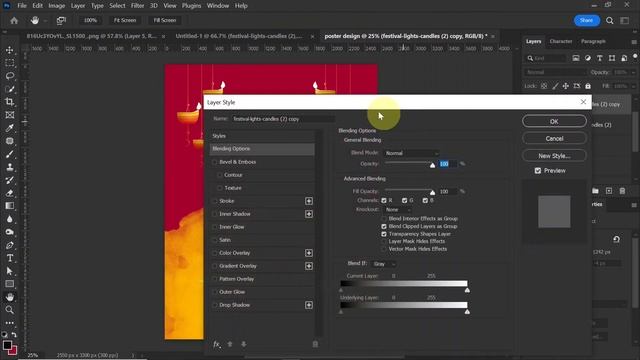Open the Layers panel Opacity dropdown

pyautogui.click(x=633, y=72)
